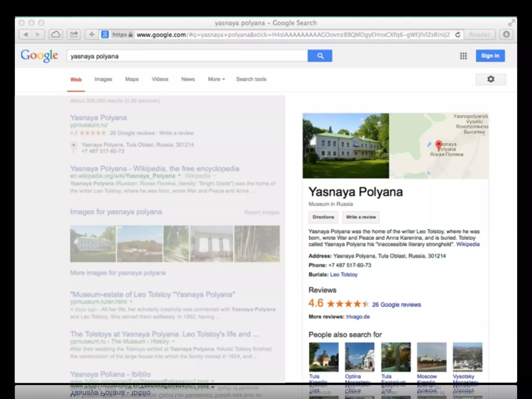Image resolution: width=532 pixels, height=399 pixels.
Task: Expand the ypmuseum.ru/en.html result dropdown arrow
Action: (x=131, y=302)
